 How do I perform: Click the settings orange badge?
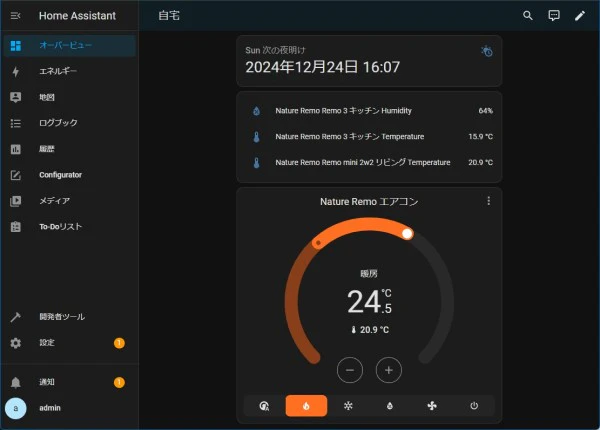pos(119,343)
